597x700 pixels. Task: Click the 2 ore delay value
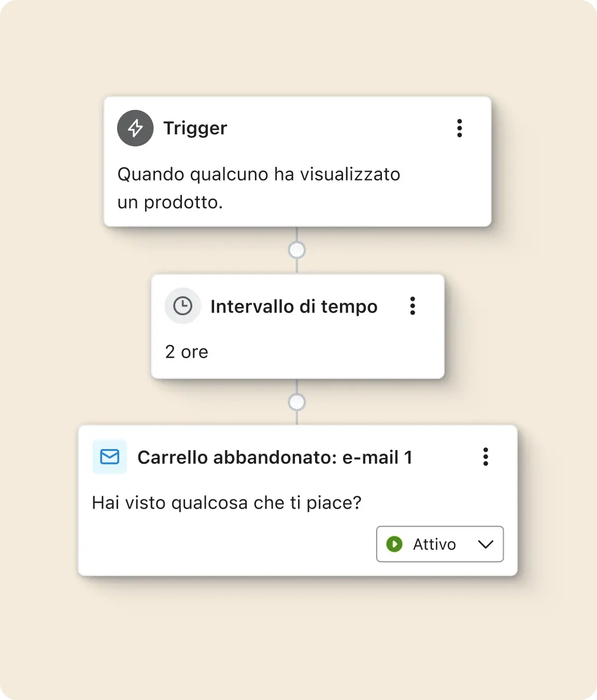[186, 352]
